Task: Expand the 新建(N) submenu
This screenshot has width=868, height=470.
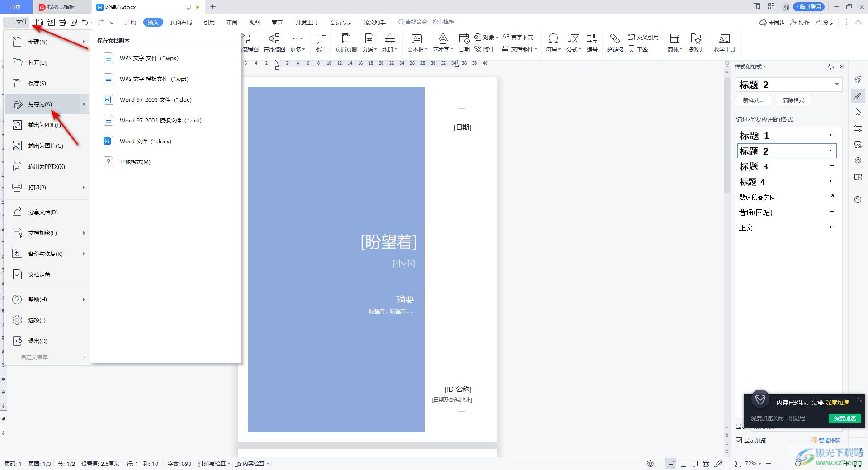Action: click(x=84, y=42)
